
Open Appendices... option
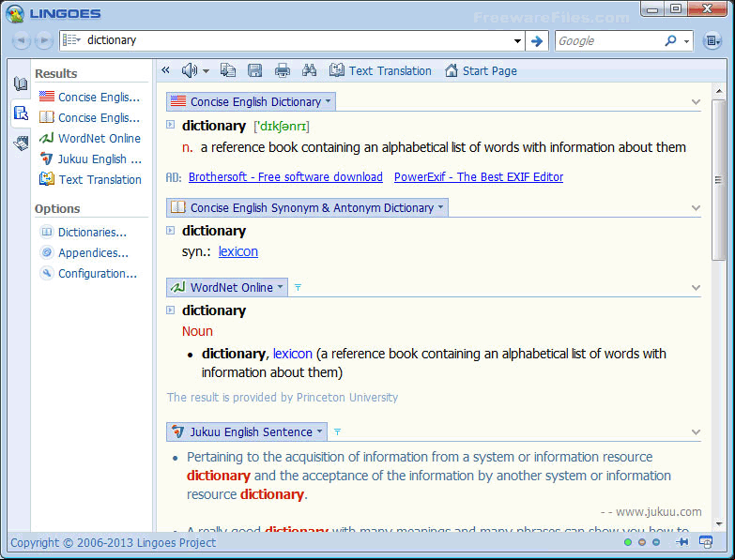84,253
